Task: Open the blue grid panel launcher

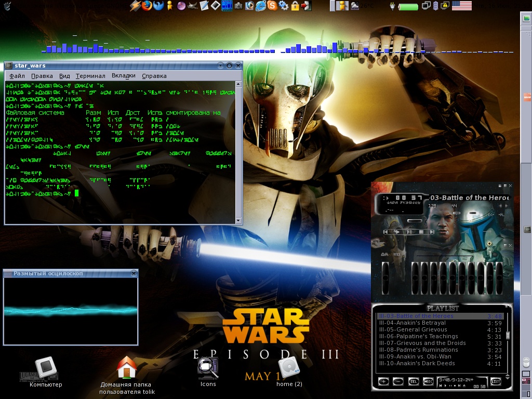Action: click(x=227, y=5)
